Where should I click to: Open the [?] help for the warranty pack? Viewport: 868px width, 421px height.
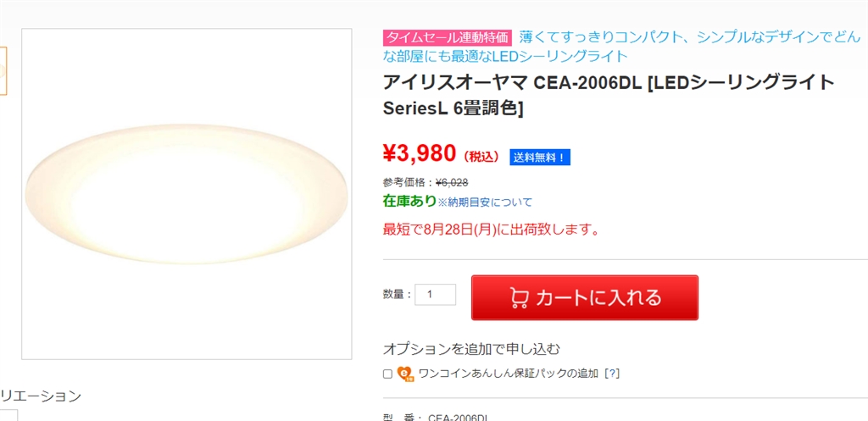point(611,374)
